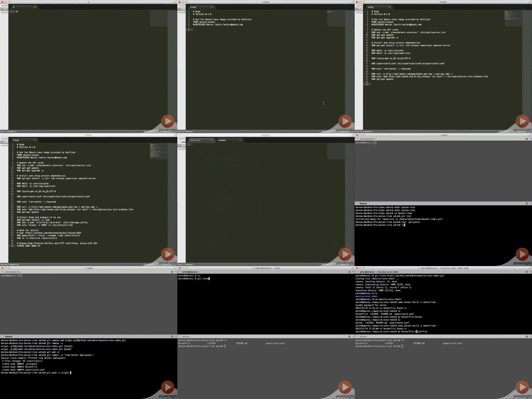Click '[sudo] password for adron:' line

tap(371, 305)
